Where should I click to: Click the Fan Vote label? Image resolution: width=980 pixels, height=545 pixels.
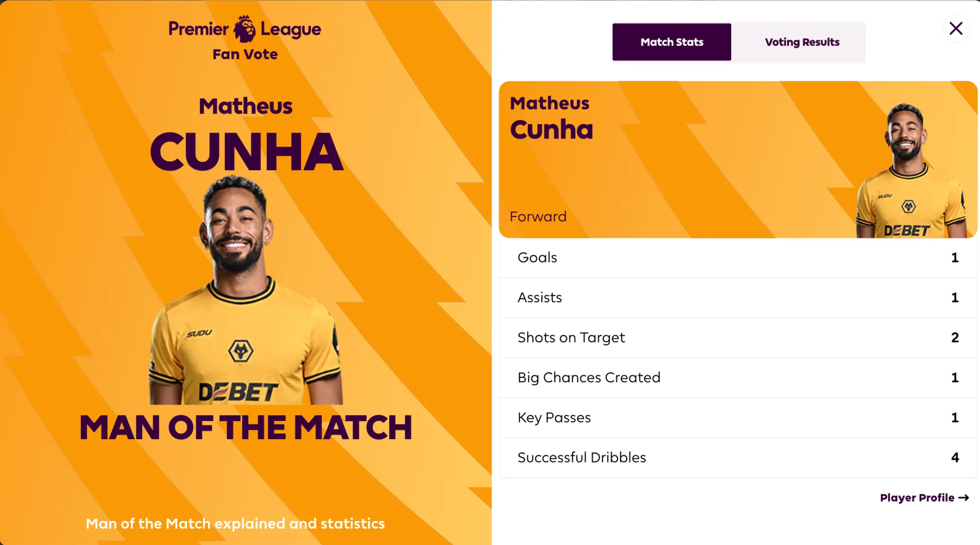pyautogui.click(x=245, y=54)
